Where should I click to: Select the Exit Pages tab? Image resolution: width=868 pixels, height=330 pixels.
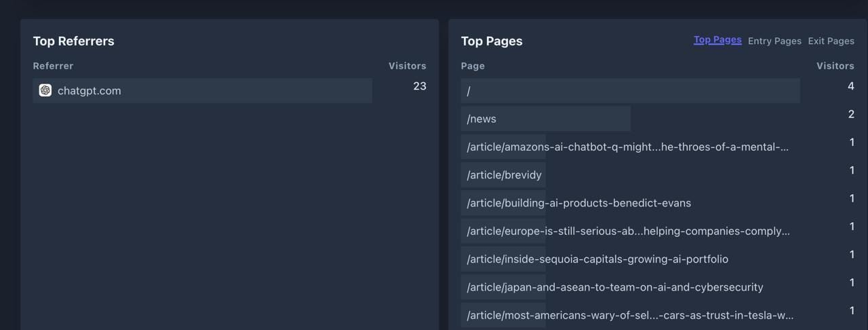[x=831, y=41]
